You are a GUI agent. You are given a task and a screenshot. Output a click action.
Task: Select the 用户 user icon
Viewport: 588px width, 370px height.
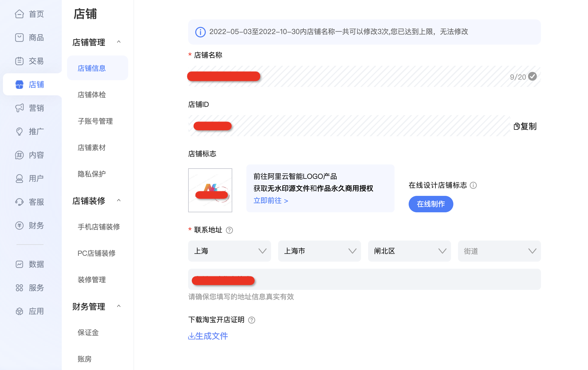[x=19, y=178]
